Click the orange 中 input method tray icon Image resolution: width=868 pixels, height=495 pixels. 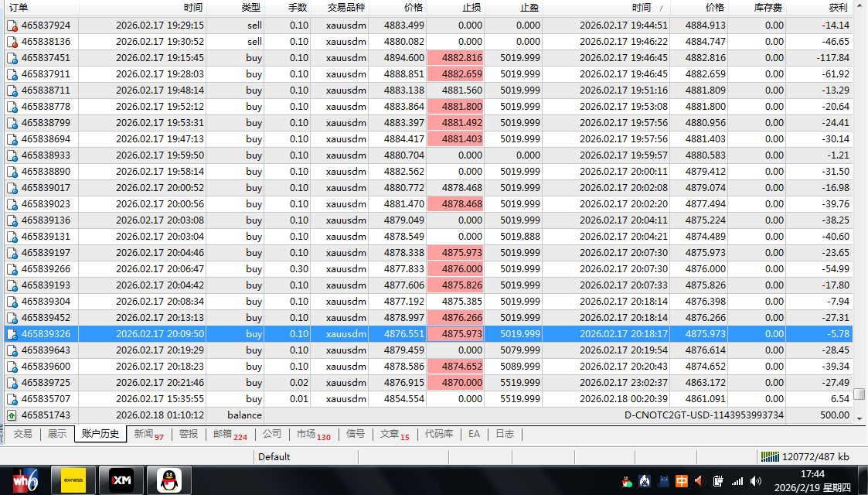(x=682, y=481)
